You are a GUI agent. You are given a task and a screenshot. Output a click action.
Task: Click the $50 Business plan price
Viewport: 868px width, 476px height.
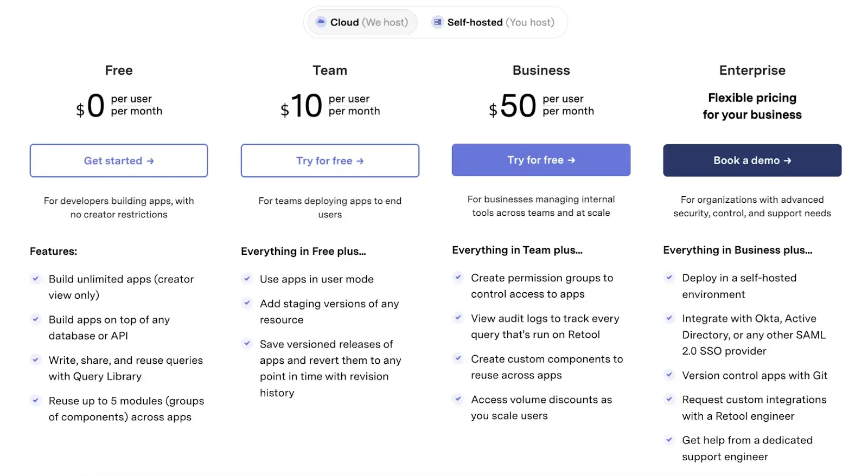(x=518, y=105)
